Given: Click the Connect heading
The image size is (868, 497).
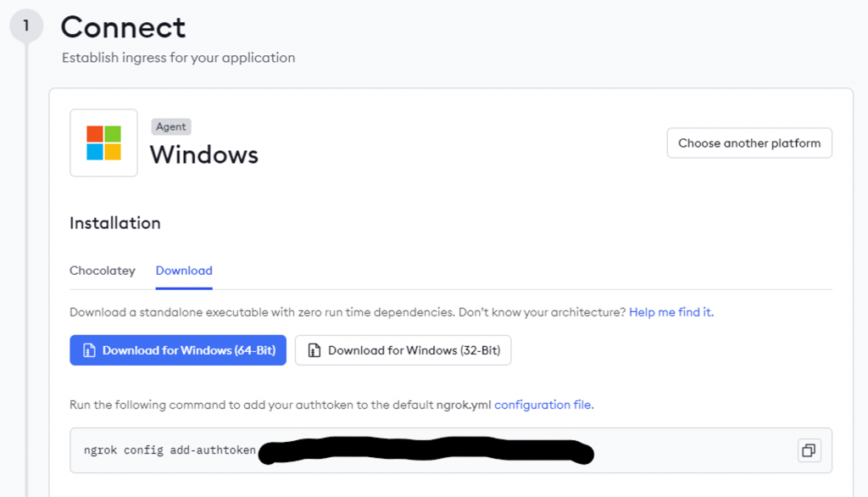Looking at the screenshot, I should pos(123,27).
